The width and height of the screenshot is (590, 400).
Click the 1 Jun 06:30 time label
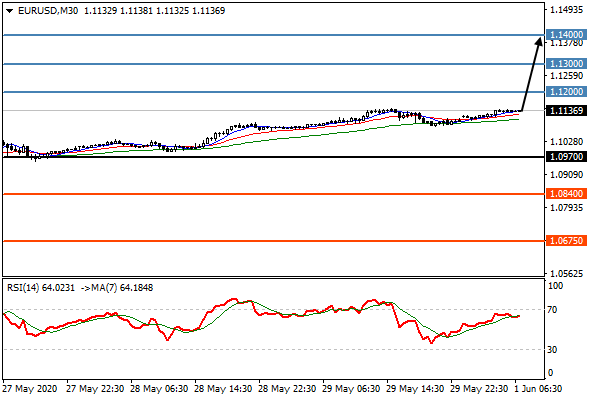point(538,389)
